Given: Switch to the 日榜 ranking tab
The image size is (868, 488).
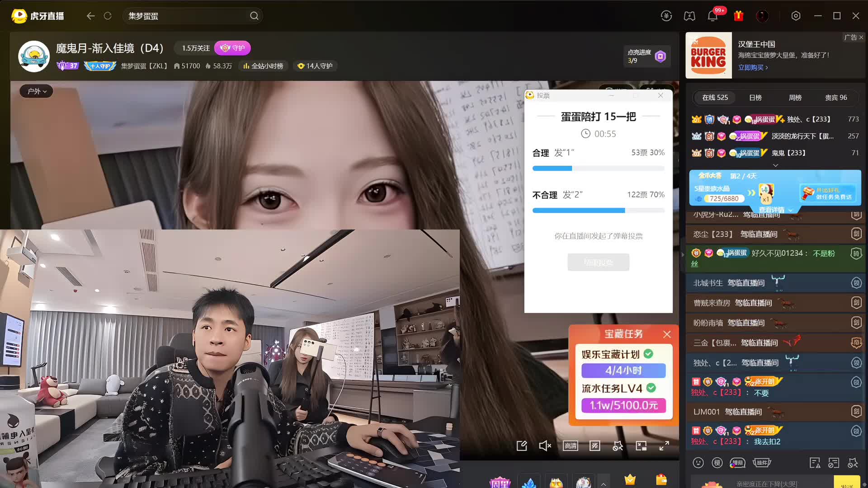Looking at the screenshot, I should (x=755, y=97).
